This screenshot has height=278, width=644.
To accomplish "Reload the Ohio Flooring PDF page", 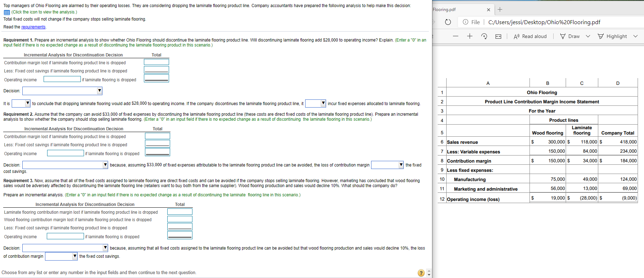I will click(448, 22).
